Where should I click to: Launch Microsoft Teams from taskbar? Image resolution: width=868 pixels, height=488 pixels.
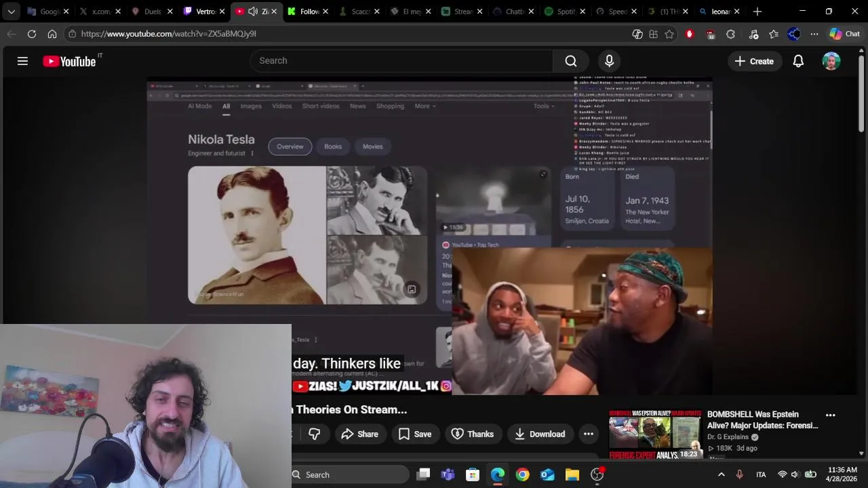pos(448,474)
